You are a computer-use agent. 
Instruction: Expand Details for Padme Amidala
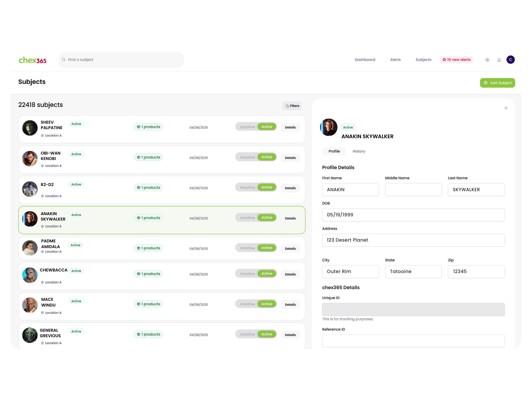(x=290, y=249)
